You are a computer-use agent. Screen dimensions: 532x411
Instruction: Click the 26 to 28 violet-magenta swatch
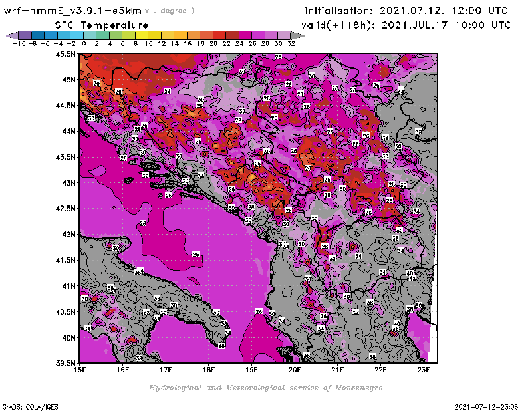pos(258,35)
